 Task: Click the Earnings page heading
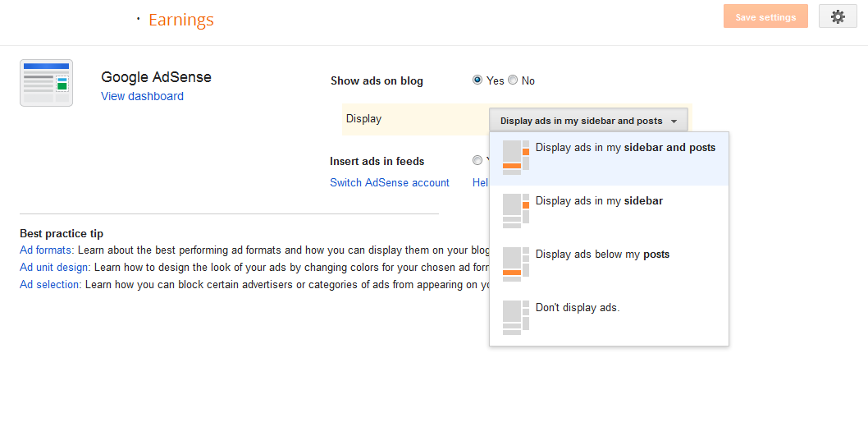coord(181,20)
